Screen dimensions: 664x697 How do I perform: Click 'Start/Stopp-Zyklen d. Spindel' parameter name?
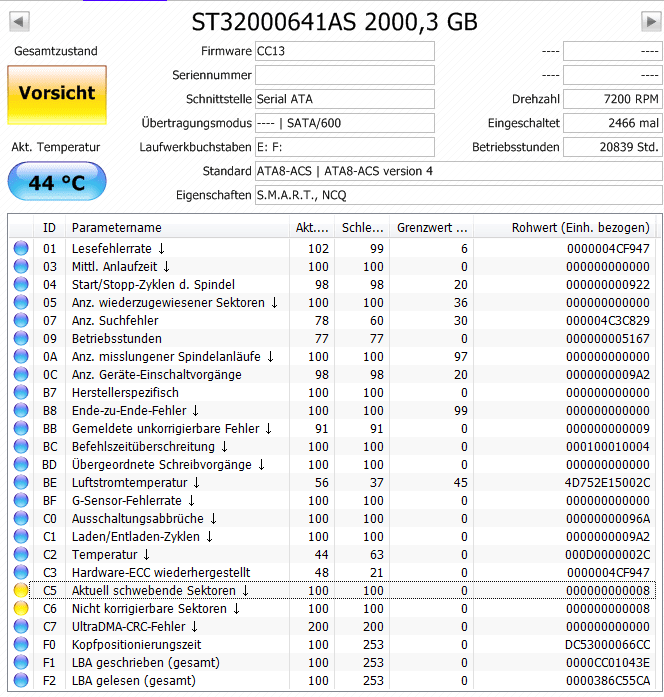coord(153,284)
